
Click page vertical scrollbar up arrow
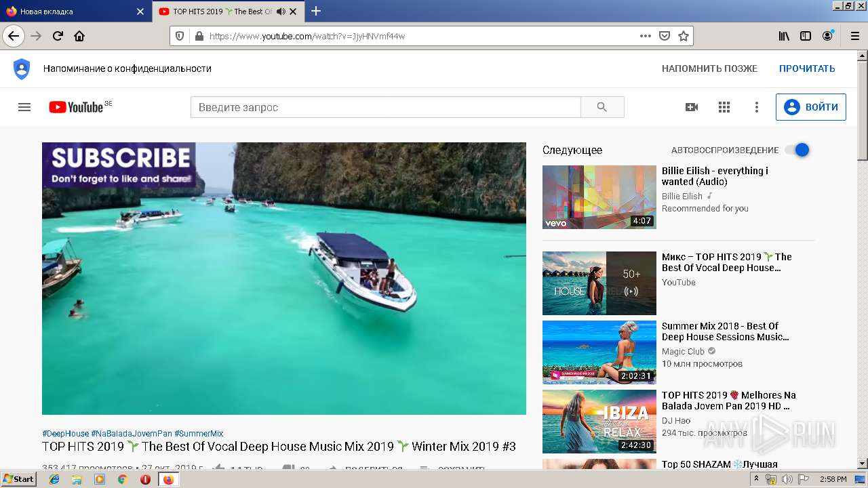pyautogui.click(x=863, y=56)
